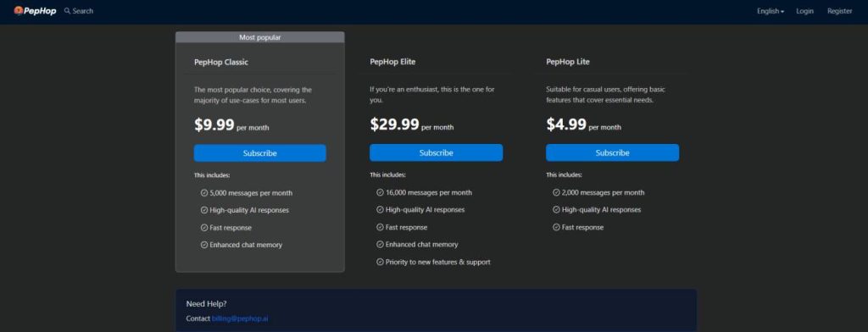Select the PepHop Elite plan title
Viewport: 868px width, 332px height.
point(392,62)
